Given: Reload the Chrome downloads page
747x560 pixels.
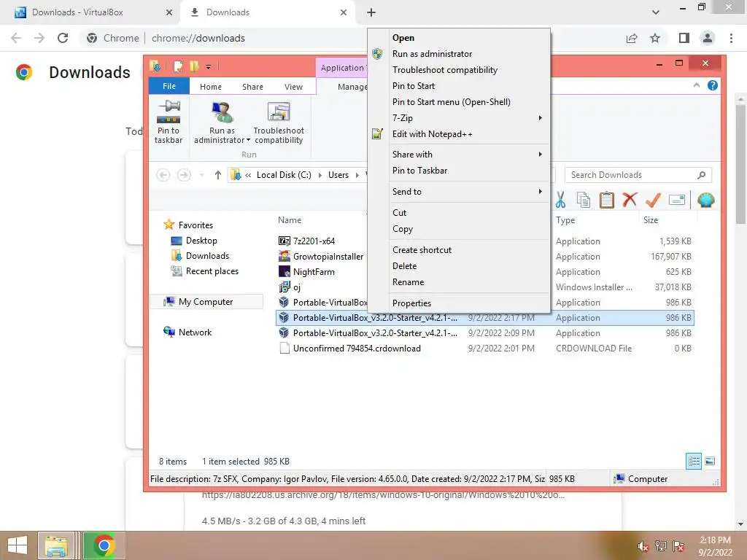Looking at the screenshot, I should click(63, 38).
